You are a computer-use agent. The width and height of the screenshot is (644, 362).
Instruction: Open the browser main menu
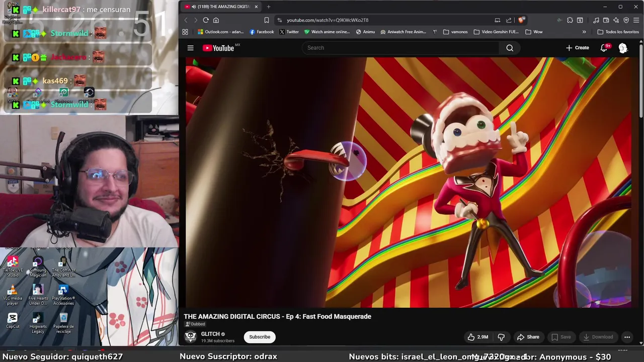pos(636,20)
